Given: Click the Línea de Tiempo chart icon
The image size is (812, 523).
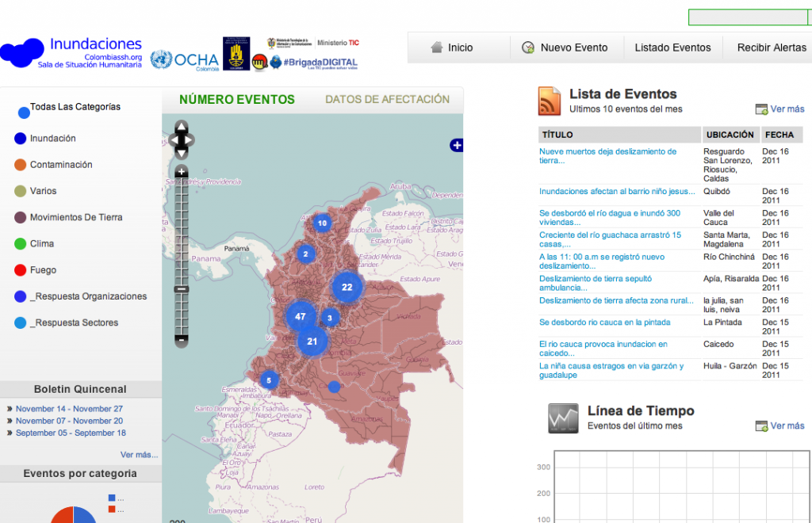Looking at the screenshot, I should (x=563, y=418).
